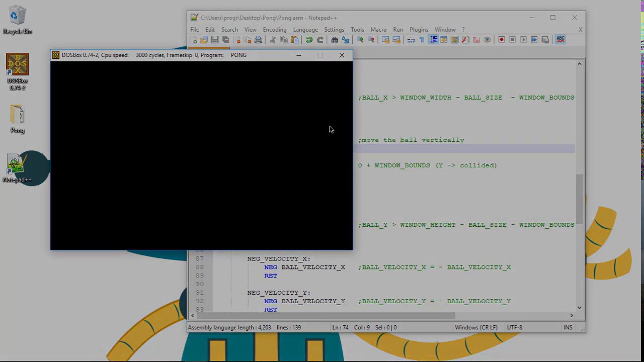Toggle word wrap in editor
This screenshot has height=362, width=644.
pos(411,40)
